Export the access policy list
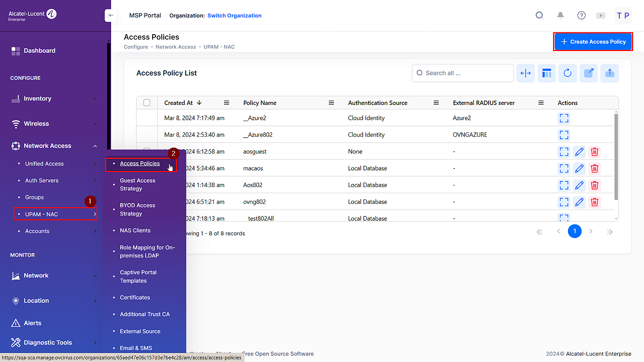This screenshot has width=644, height=362. (610, 73)
